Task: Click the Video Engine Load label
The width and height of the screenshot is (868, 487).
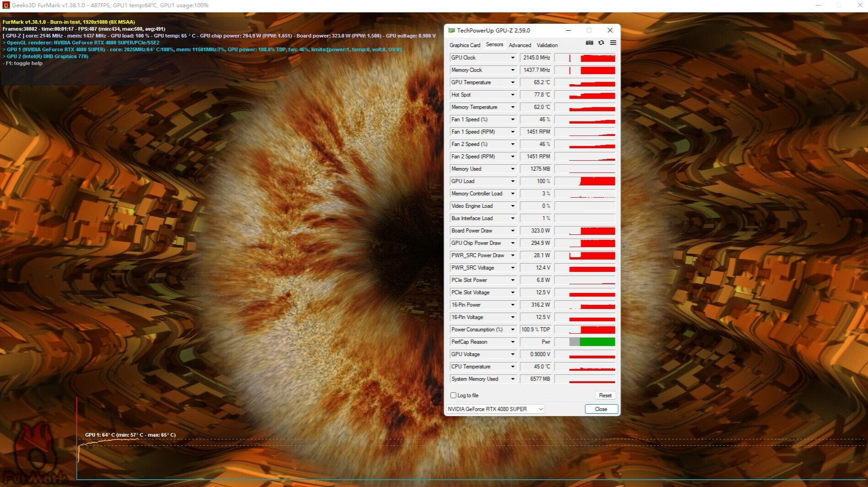Action: pyautogui.click(x=472, y=206)
